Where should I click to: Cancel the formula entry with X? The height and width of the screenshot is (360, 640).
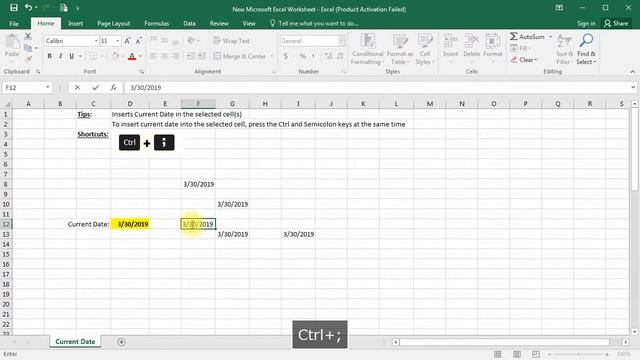[x=77, y=87]
